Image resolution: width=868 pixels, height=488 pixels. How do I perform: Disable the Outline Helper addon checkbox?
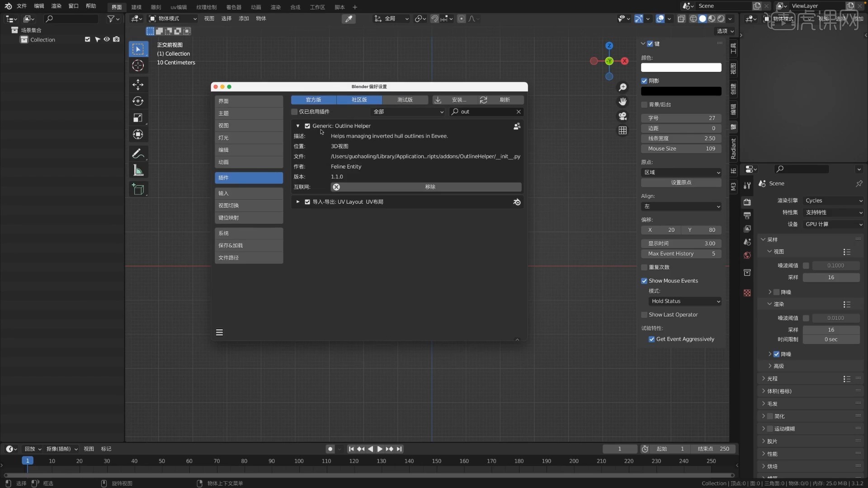pos(307,126)
